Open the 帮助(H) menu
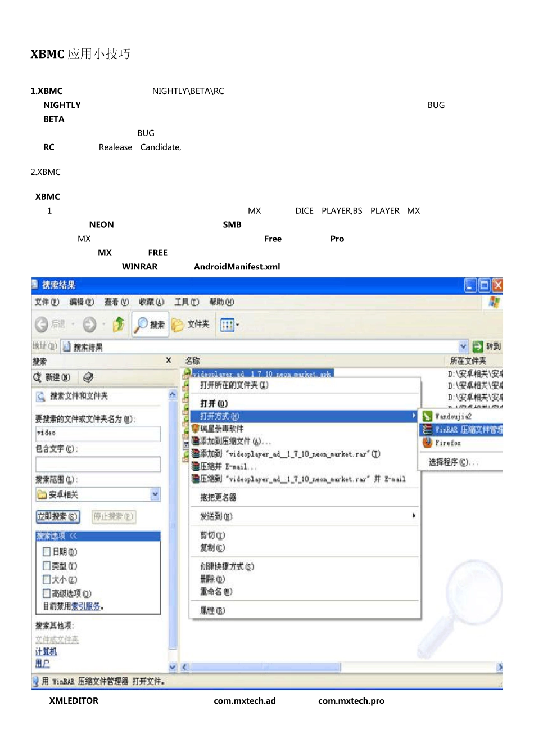The image size is (534, 756). tap(221, 302)
